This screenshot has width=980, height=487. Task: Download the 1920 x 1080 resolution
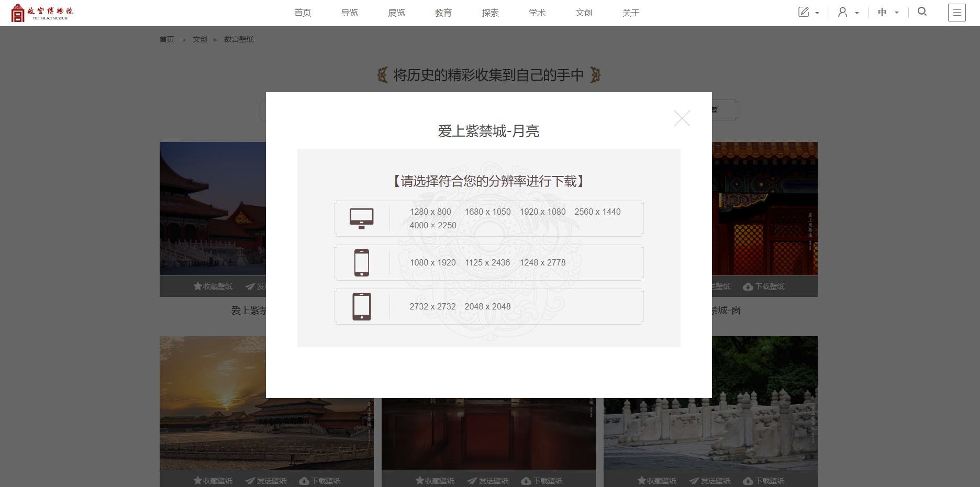point(542,212)
